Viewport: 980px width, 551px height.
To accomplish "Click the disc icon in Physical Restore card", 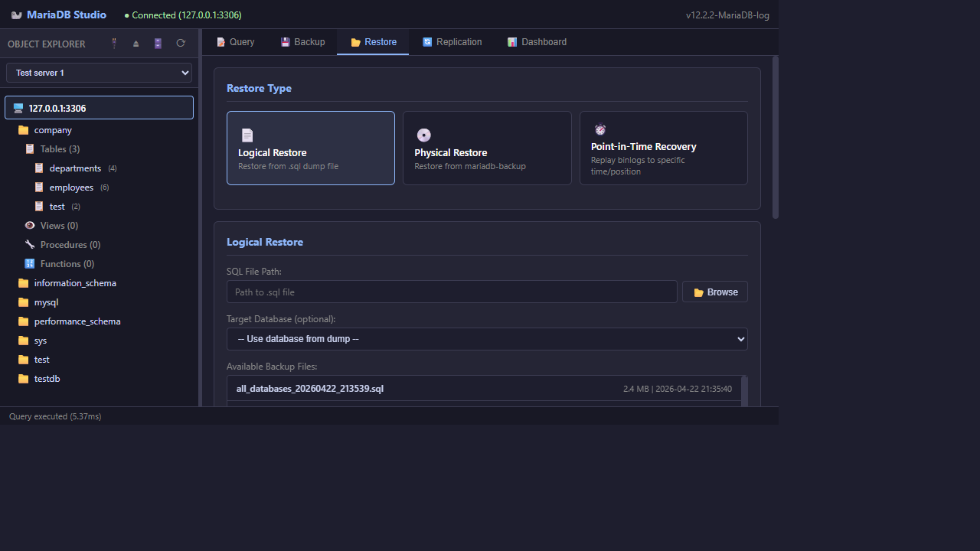I will pos(423,135).
